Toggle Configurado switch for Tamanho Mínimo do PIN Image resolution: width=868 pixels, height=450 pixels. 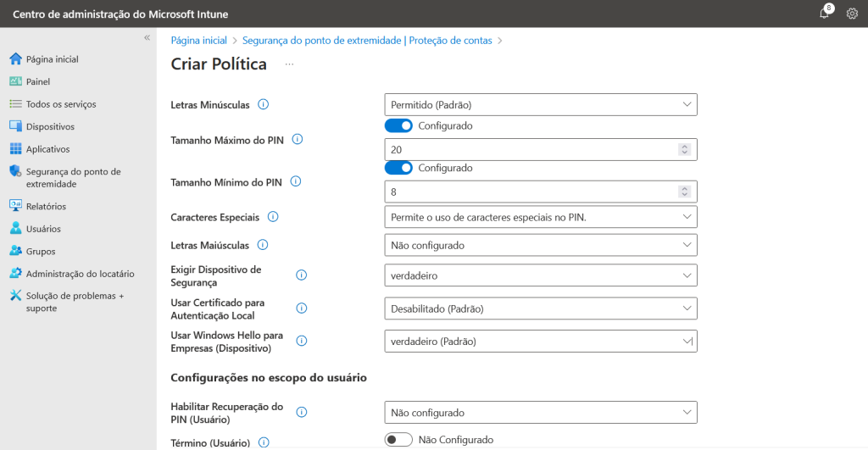pos(398,168)
